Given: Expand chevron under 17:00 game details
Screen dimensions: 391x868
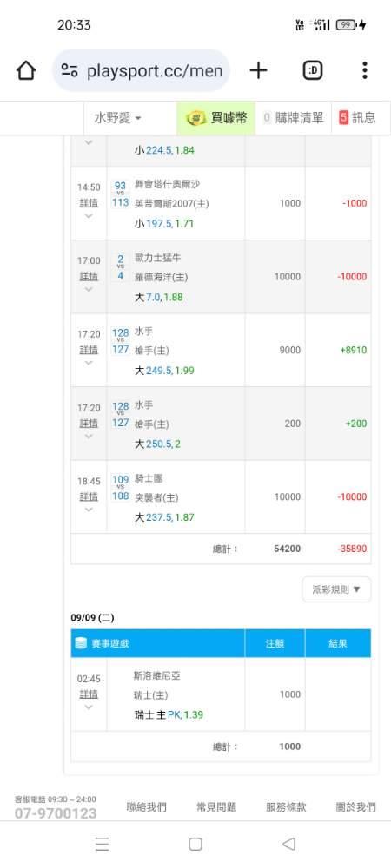Looking at the screenshot, I should tap(89, 289).
